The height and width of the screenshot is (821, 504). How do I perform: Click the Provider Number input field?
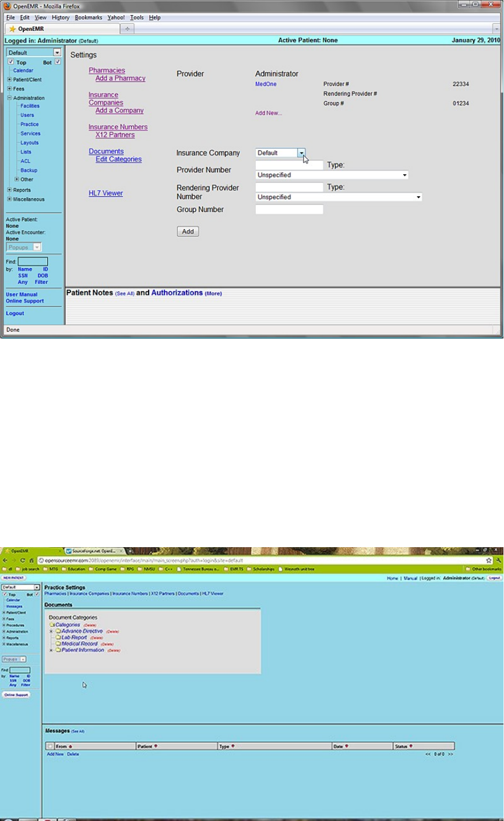289,165
